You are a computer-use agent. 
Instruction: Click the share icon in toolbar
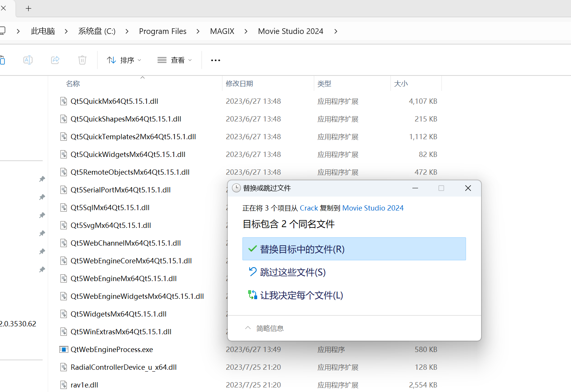pos(55,60)
